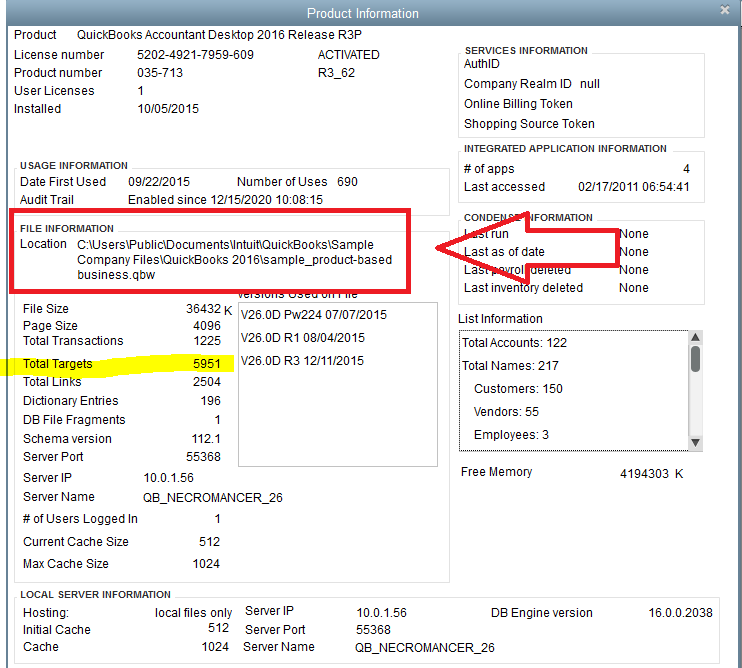Click Schema version value 112.1
The height and width of the screenshot is (668, 742).
pyautogui.click(x=206, y=439)
